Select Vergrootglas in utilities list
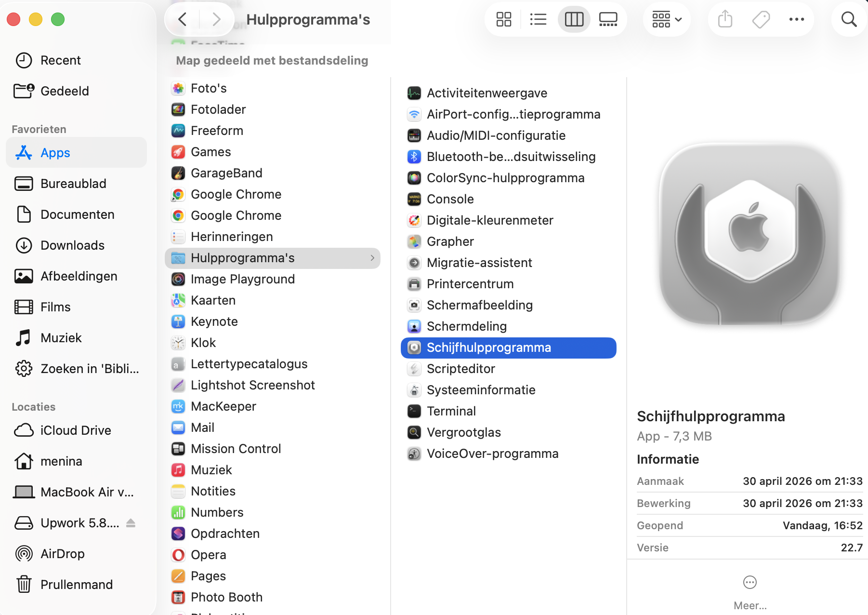 click(509, 432)
